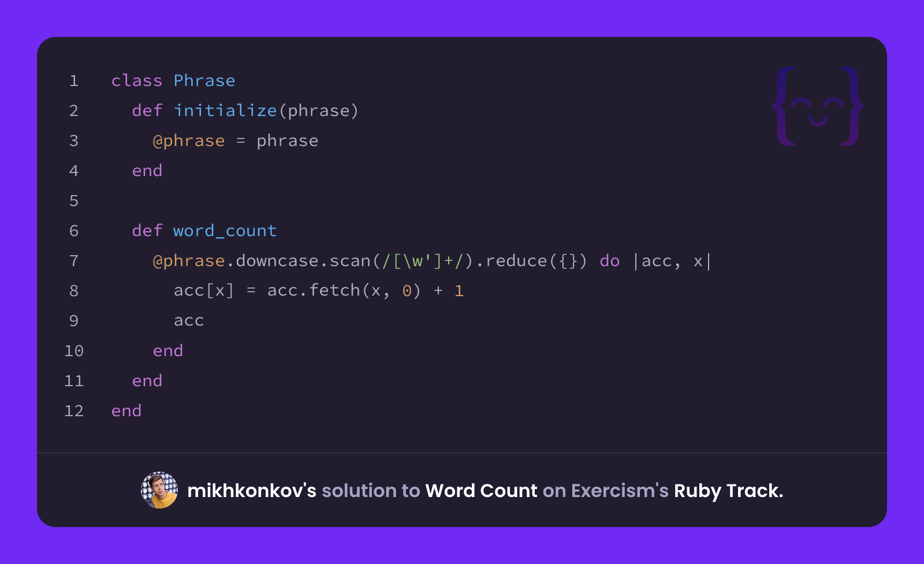Click the regex /[\w']+/ on line 7
Image resolution: width=924 pixels, height=564 pixels.
click(x=423, y=260)
